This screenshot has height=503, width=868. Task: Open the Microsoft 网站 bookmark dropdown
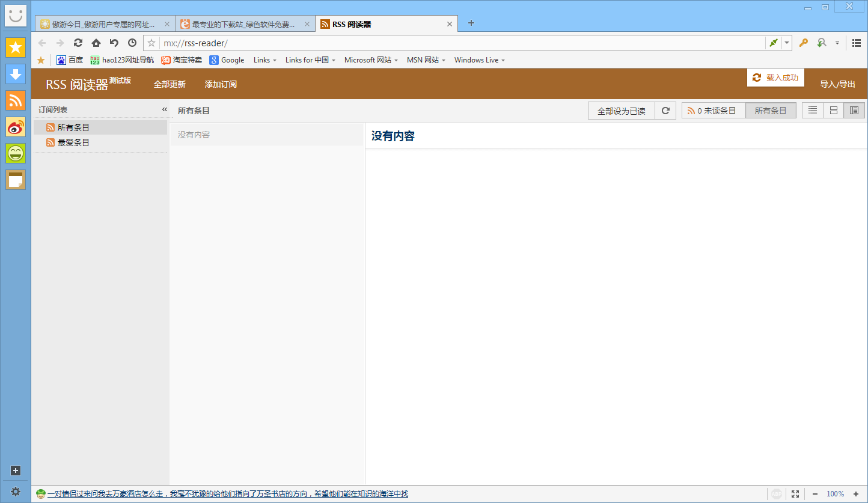[x=371, y=60]
